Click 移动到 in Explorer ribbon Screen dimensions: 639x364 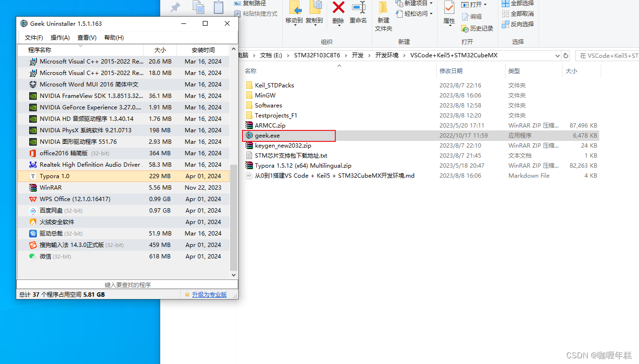click(x=294, y=13)
